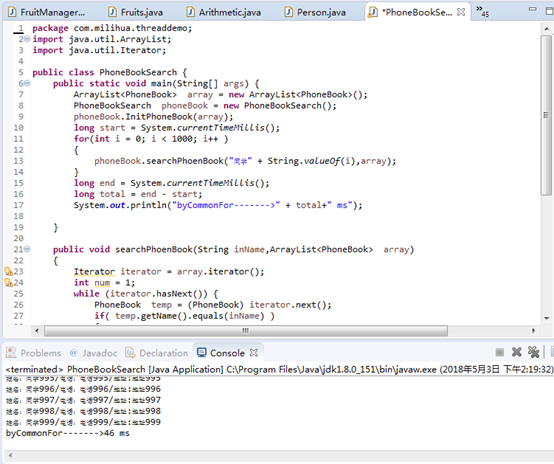Click the warning marker on line 24

tap(8, 282)
